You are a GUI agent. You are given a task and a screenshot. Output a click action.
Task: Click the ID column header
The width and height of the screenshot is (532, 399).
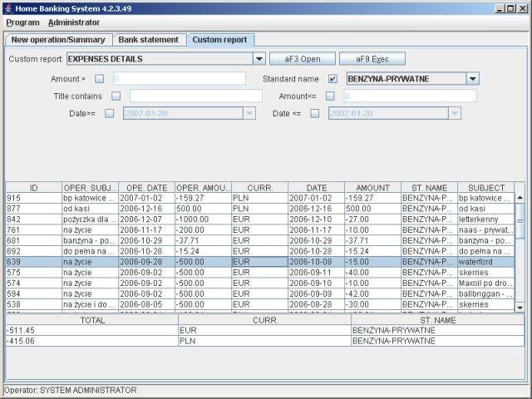pyautogui.click(x=34, y=188)
